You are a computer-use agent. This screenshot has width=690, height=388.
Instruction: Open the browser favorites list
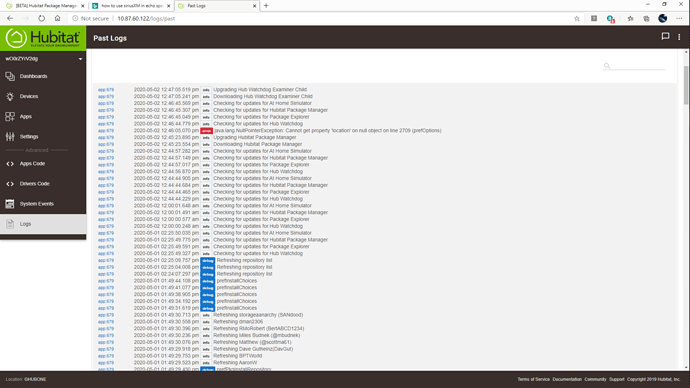coord(630,18)
